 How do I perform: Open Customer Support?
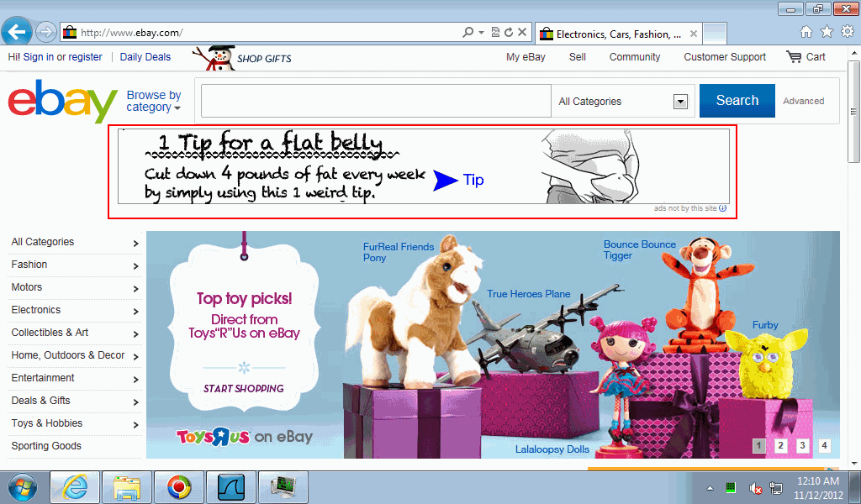point(725,57)
